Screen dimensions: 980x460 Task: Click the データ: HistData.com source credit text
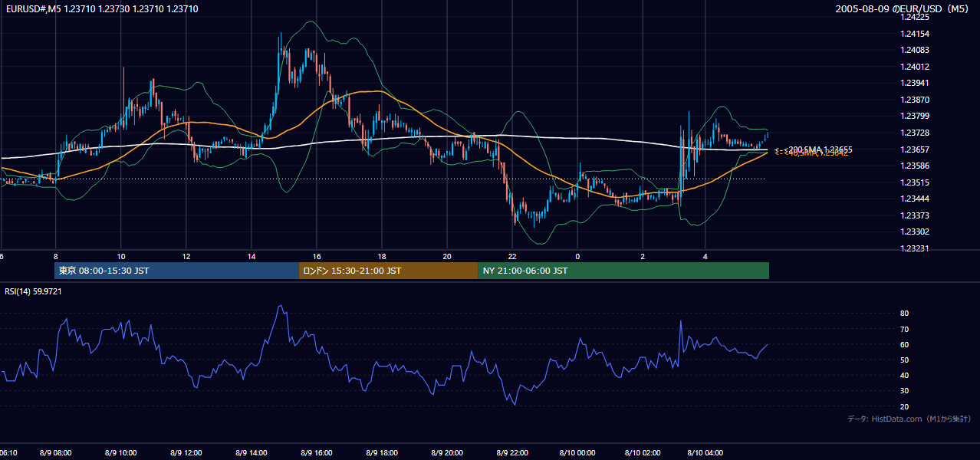909,419
